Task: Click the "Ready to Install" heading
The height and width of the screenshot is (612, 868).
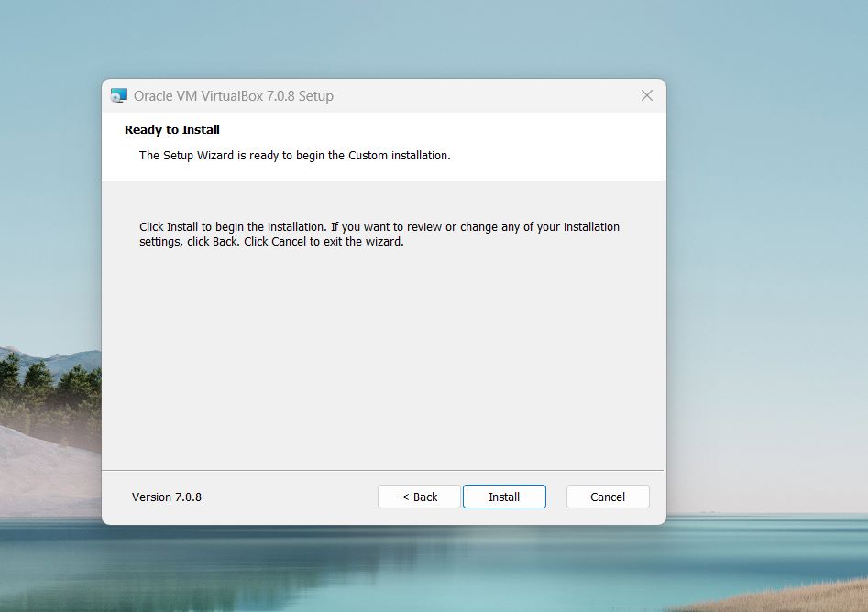Action: (x=172, y=129)
